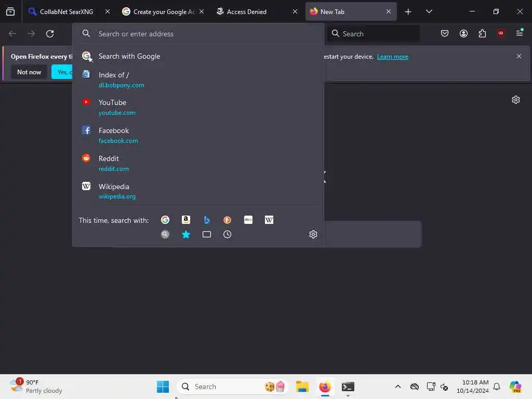Search with the gray magnifier engine icon

click(x=165, y=234)
